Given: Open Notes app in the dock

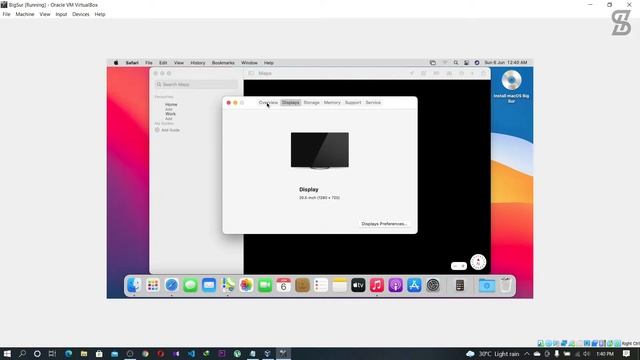Looking at the screenshot, I should [340, 285].
